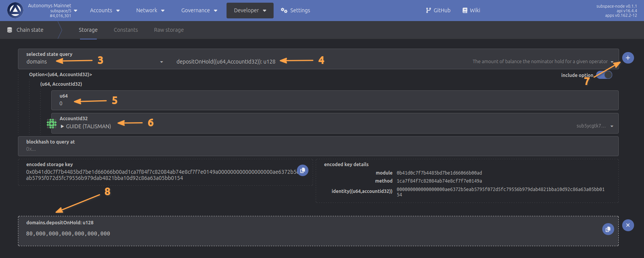
Task: Click the blockhash to query at field
Action: (318, 149)
